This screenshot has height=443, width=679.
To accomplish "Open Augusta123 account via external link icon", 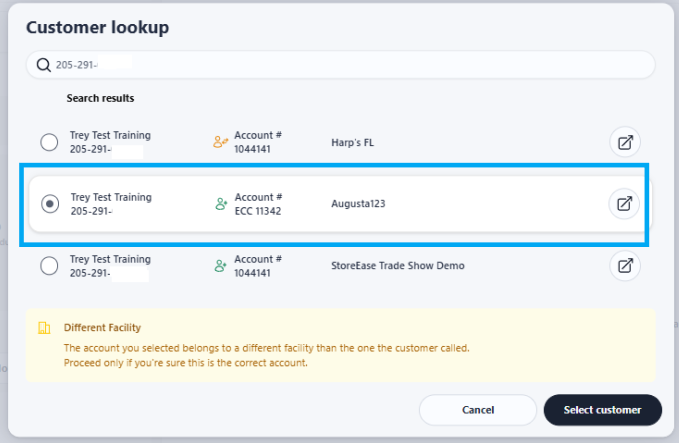I will (x=624, y=204).
